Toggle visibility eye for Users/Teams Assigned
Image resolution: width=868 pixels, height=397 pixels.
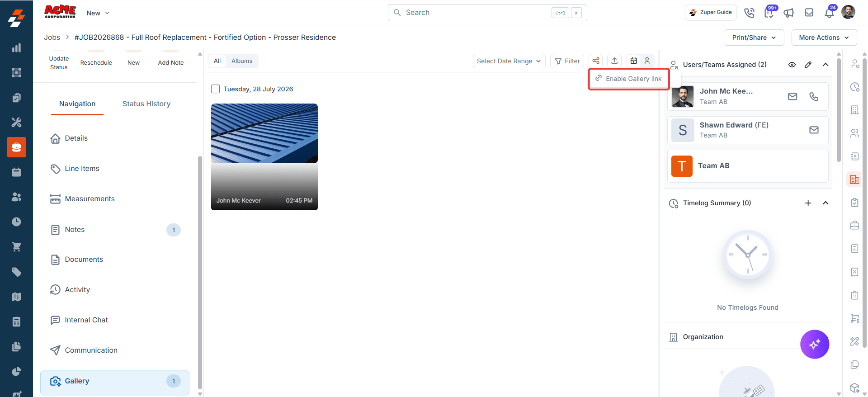(x=792, y=65)
